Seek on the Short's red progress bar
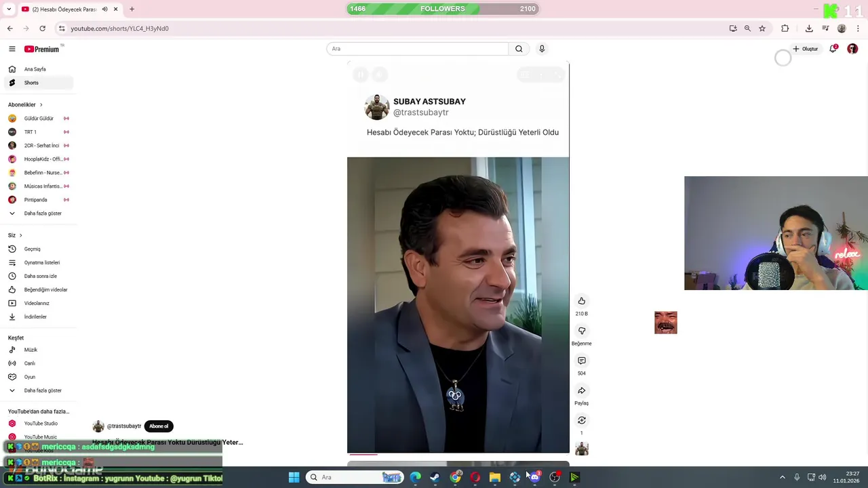Screen dimensions: 868x488 pos(458,454)
